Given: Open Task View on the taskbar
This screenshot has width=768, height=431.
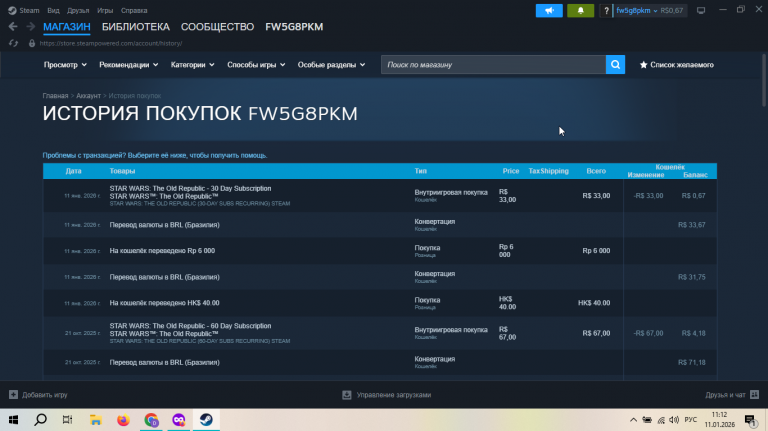Looking at the screenshot, I should (x=68, y=420).
